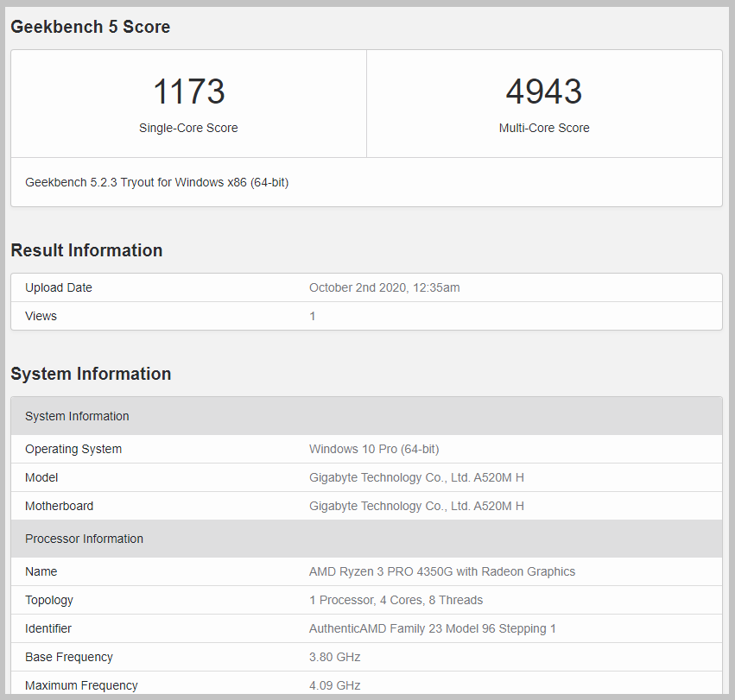Select the Windows 10 Pro (64-bit) value

pos(374,449)
